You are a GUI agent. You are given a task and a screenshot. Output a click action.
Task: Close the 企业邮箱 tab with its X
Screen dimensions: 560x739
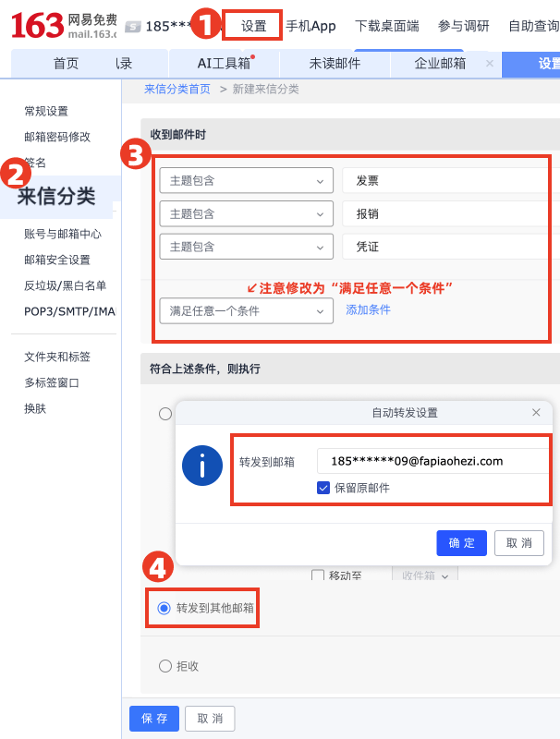[490, 64]
